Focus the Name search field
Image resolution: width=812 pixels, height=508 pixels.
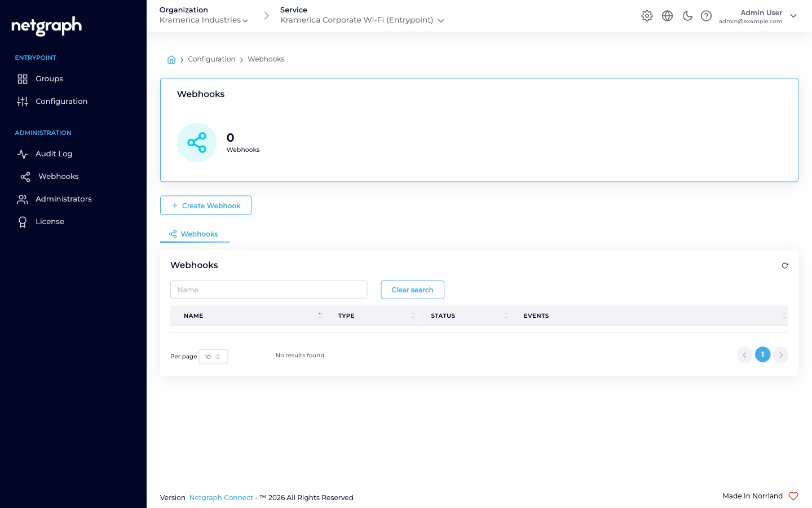pos(269,290)
